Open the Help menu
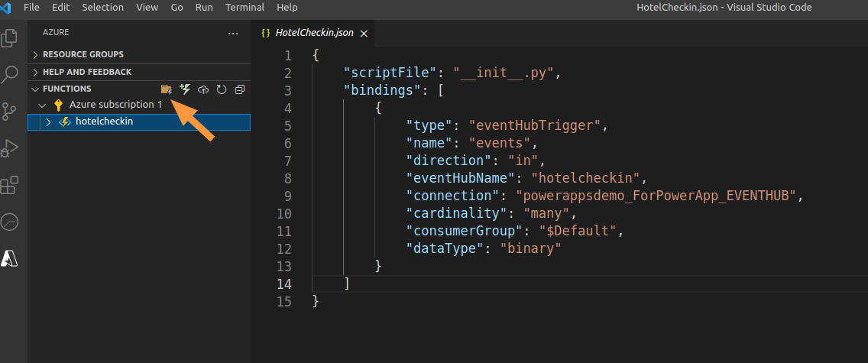Image resolution: width=868 pixels, height=363 pixels. (287, 8)
